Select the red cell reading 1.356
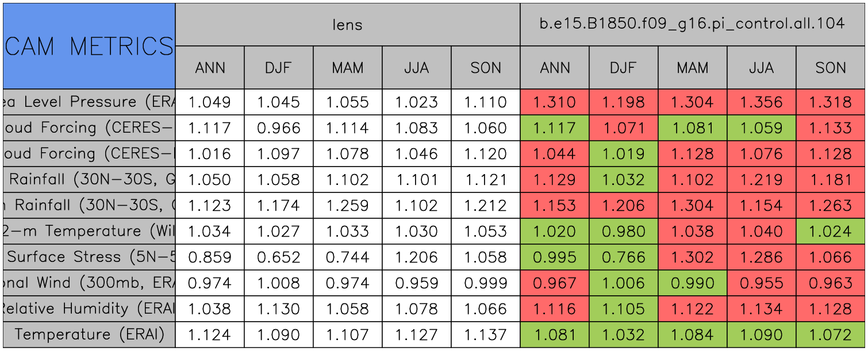Viewport: 868px width, 351px height. point(762,102)
